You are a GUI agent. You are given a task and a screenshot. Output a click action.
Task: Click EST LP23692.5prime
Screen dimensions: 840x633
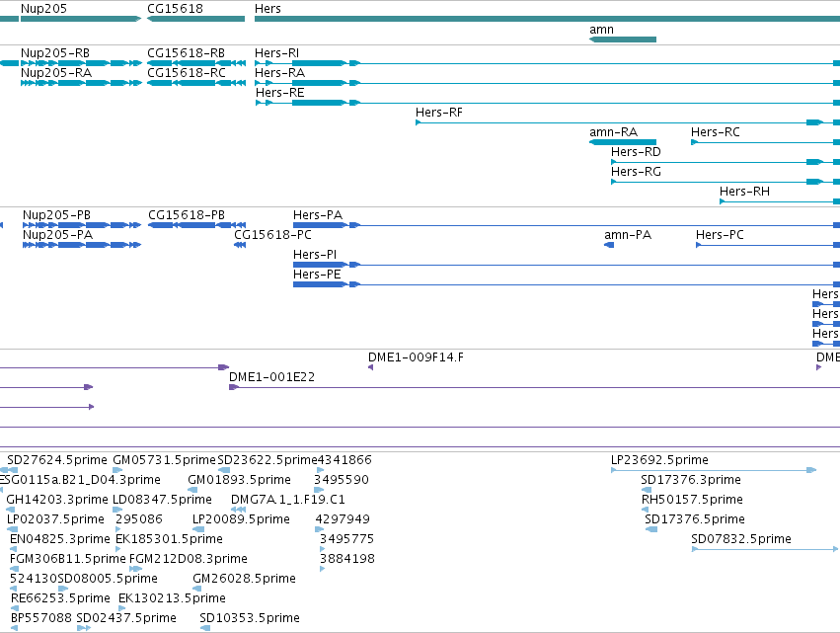click(659, 460)
